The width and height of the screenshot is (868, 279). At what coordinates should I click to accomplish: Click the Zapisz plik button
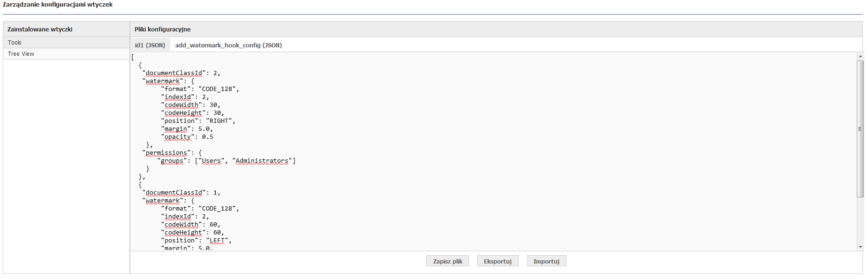coord(448,261)
